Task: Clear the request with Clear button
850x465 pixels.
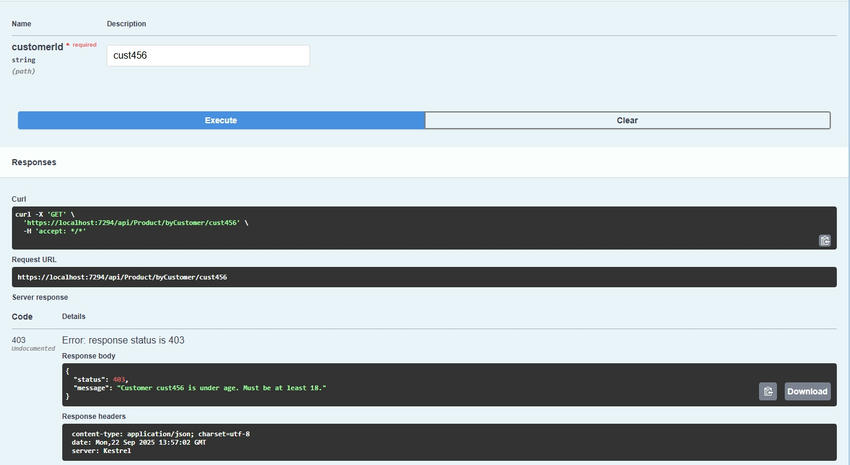Action: click(x=627, y=120)
